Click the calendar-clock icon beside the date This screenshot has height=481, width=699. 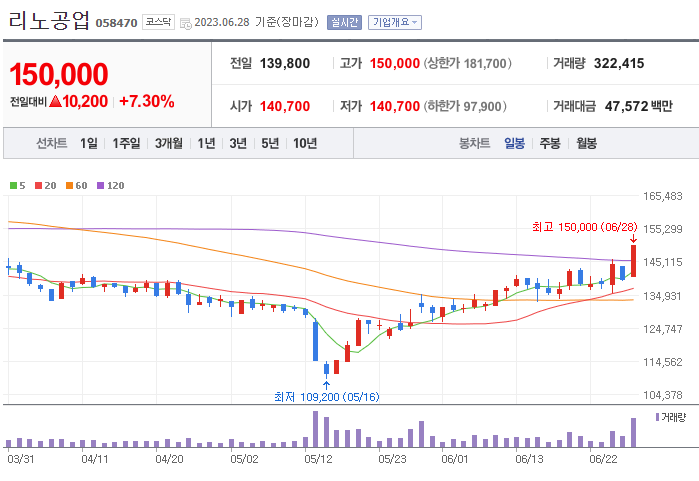185,23
